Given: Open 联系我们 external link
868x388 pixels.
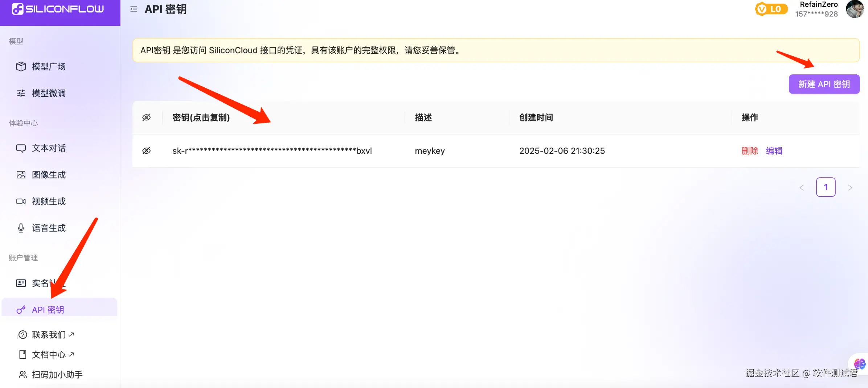Looking at the screenshot, I should [53, 335].
